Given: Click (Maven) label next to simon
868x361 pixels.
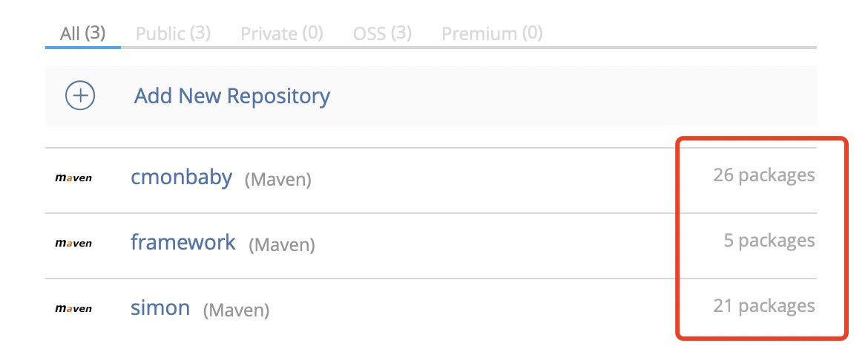Looking at the screenshot, I should pos(237,310).
